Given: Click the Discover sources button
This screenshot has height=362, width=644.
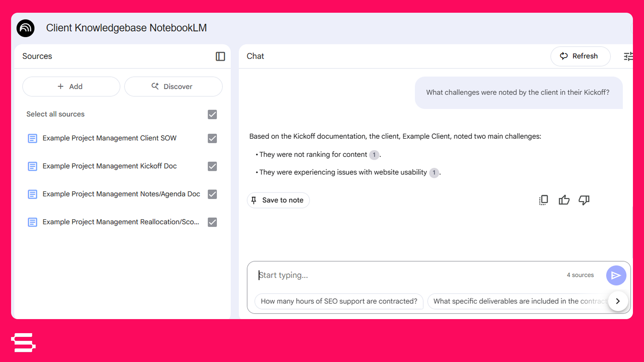Looking at the screenshot, I should [x=173, y=86].
